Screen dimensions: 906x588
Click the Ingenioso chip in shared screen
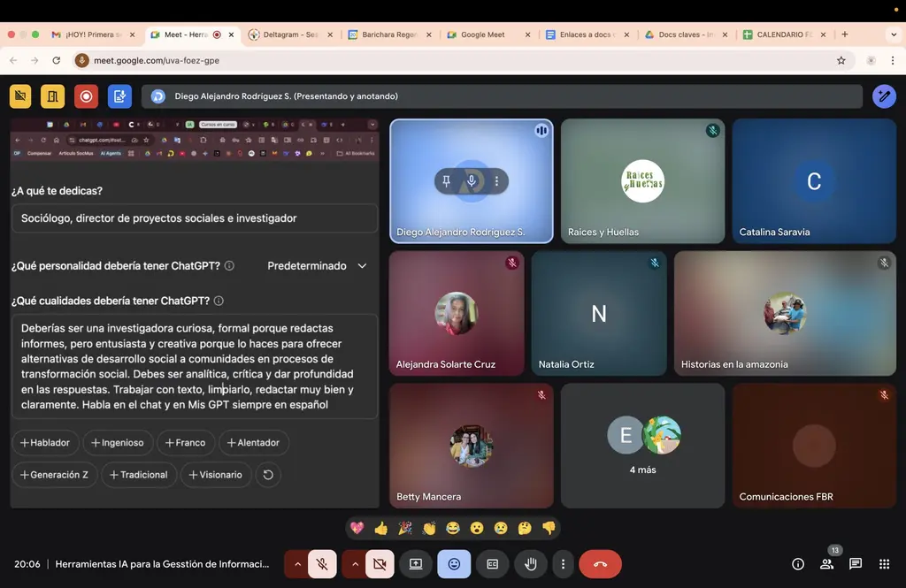[x=118, y=442]
